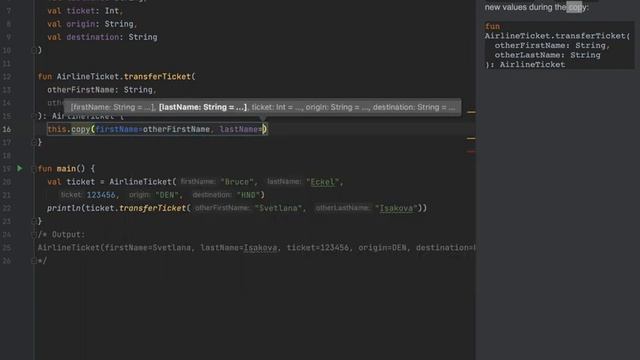Collapse the fold marker at line 10

tap(34, 50)
